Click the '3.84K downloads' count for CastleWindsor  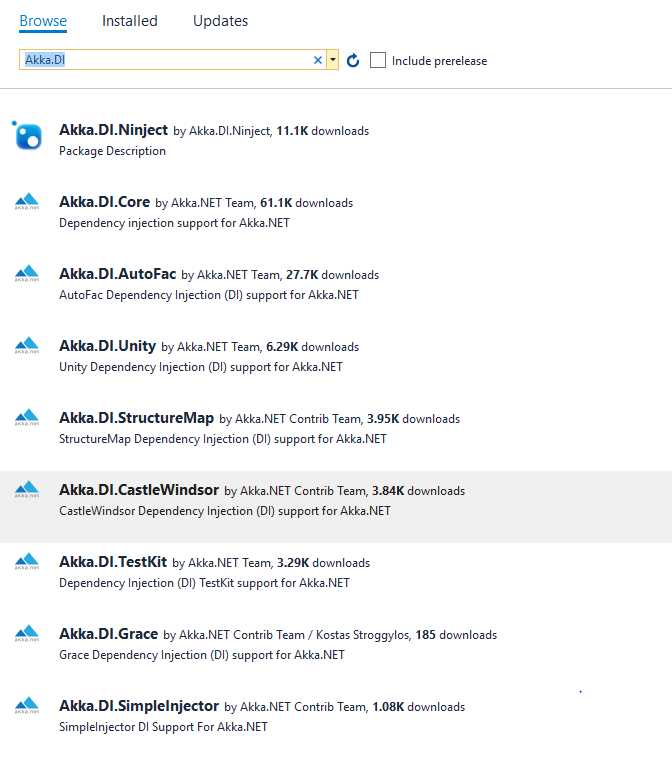click(419, 491)
